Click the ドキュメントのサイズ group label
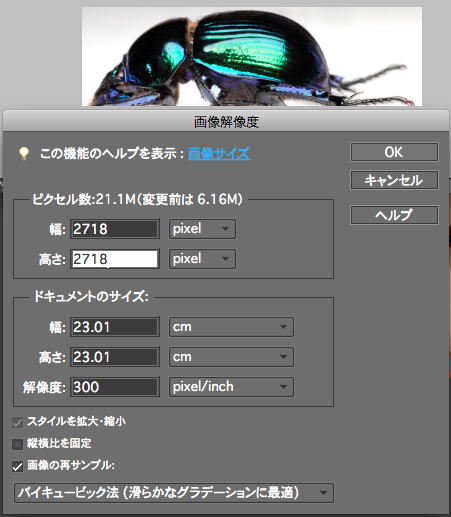Image resolution: width=451 pixels, height=517 pixels. tap(91, 296)
